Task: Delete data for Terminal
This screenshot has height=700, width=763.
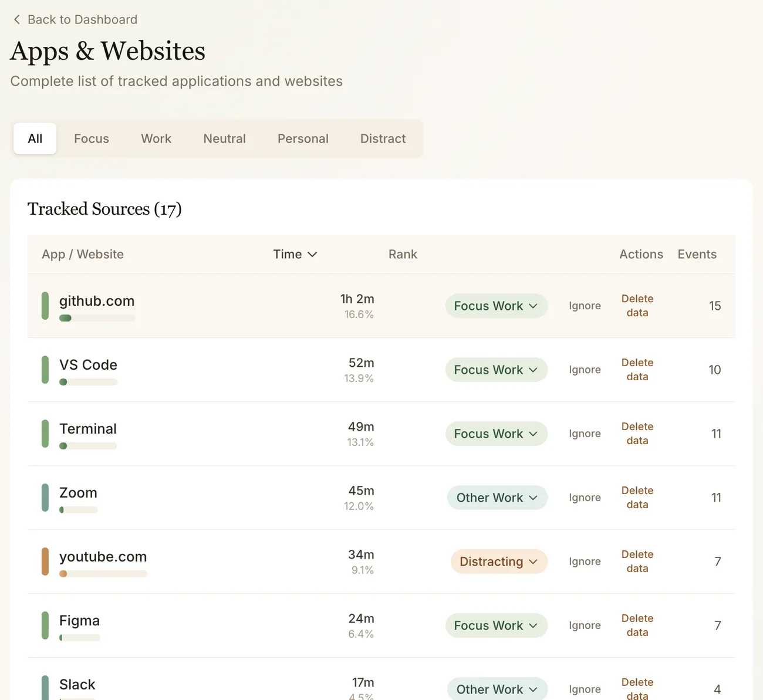Action: [x=637, y=434]
